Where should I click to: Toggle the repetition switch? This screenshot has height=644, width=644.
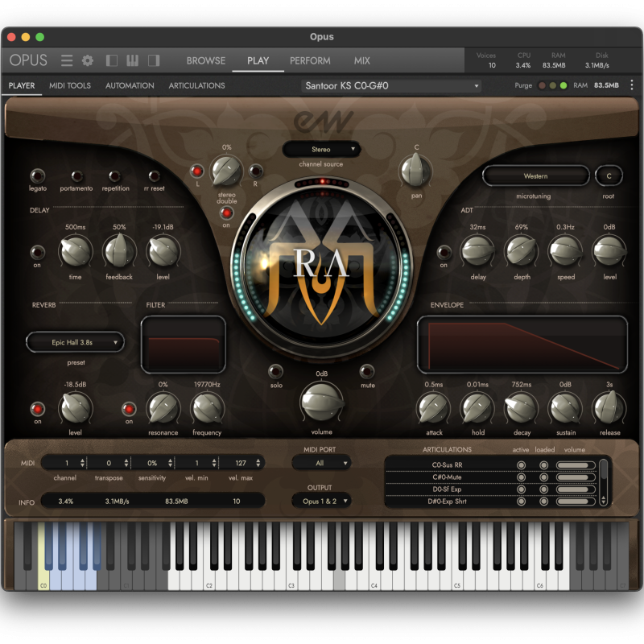click(x=114, y=176)
